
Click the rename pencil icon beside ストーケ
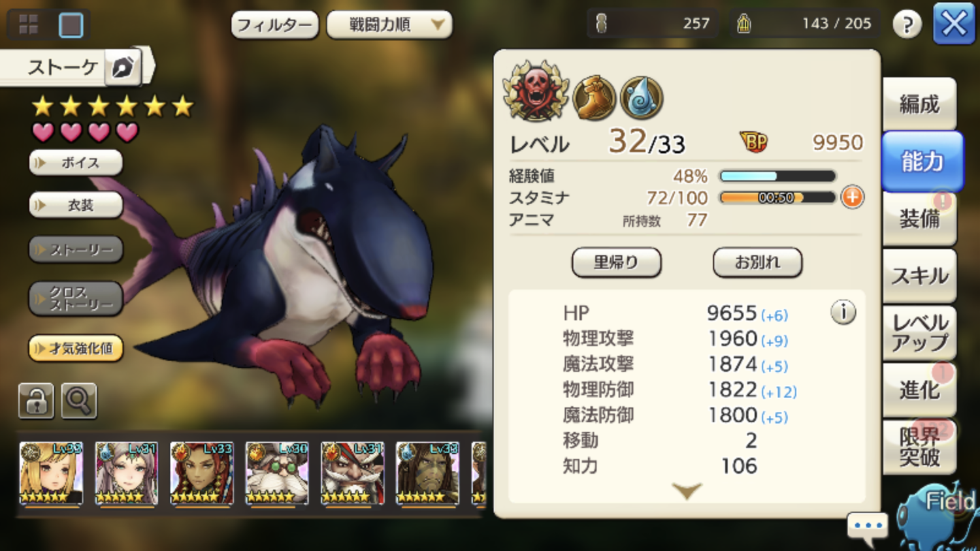(x=123, y=67)
